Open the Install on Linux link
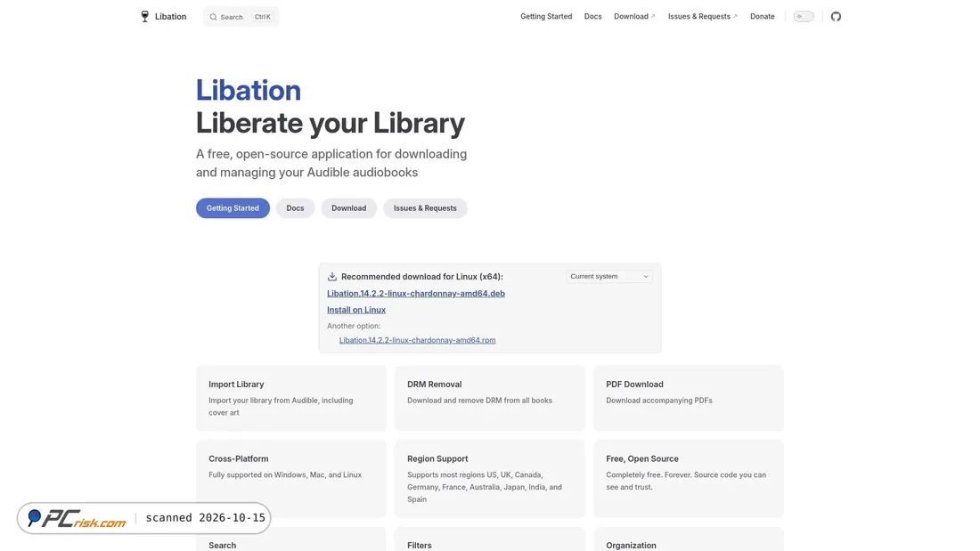980x551 pixels. point(356,310)
